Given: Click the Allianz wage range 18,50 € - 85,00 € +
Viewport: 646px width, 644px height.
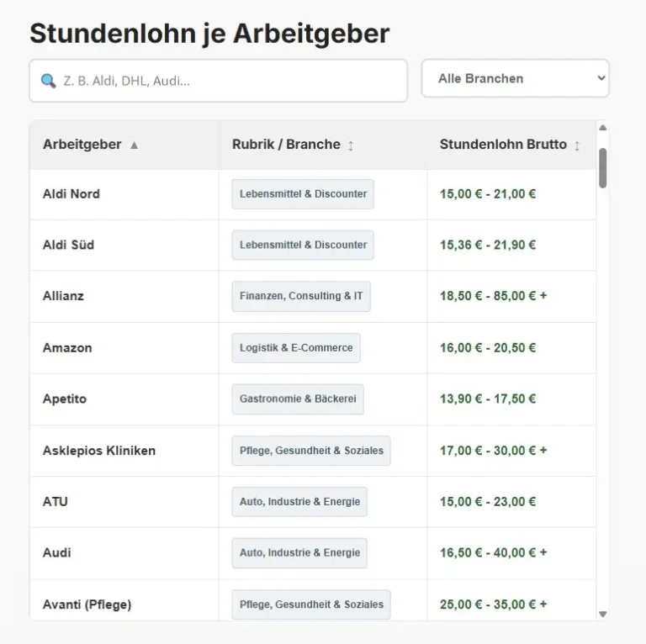Looking at the screenshot, I should coord(493,297).
